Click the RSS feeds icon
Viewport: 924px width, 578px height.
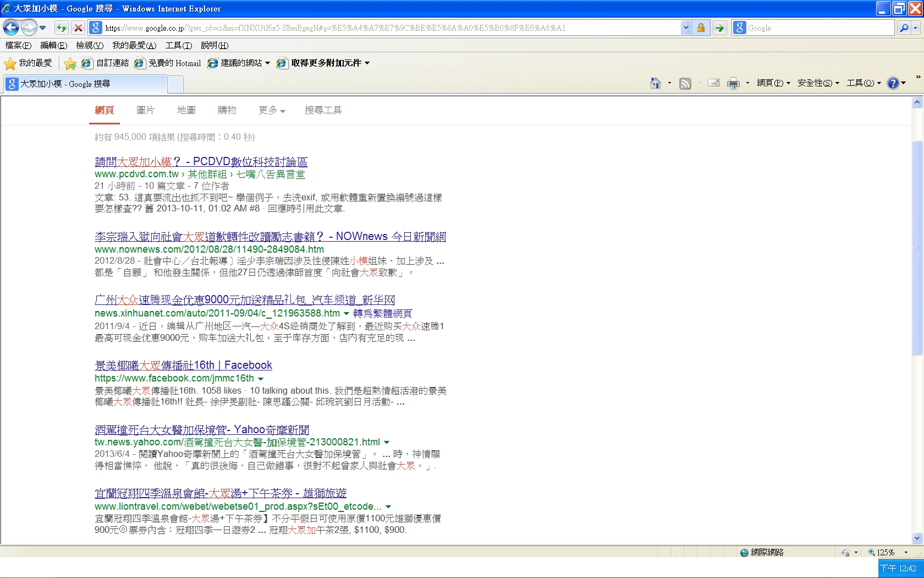click(685, 83)
